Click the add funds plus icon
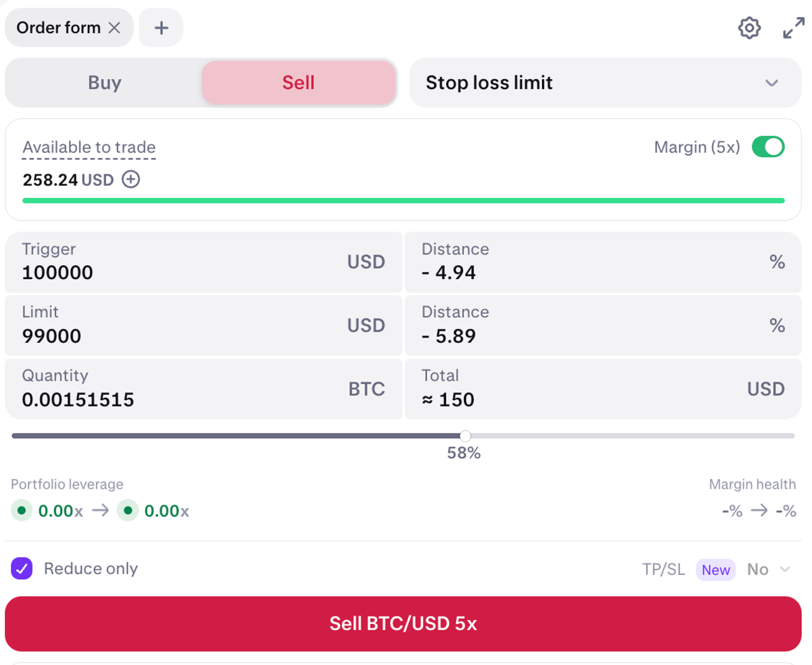812x665 pixels. click(x=131, y=180)
